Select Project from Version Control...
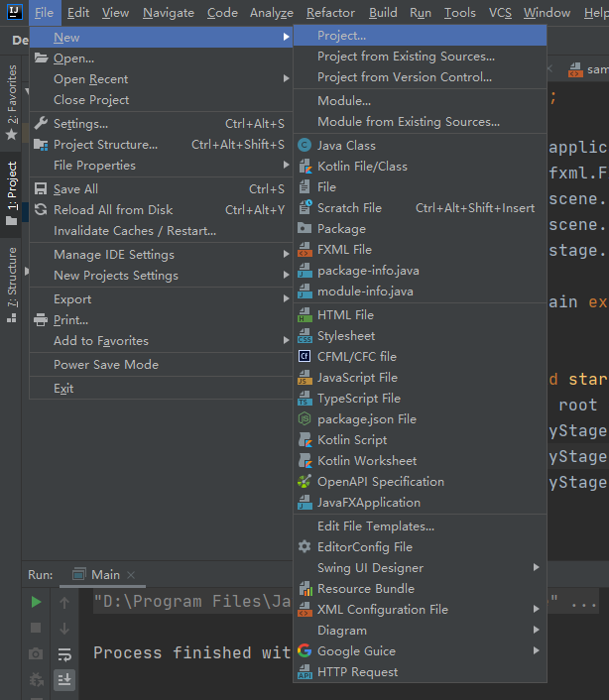The height and width of the screenshot is (700, 609). (x=421, y=76)
